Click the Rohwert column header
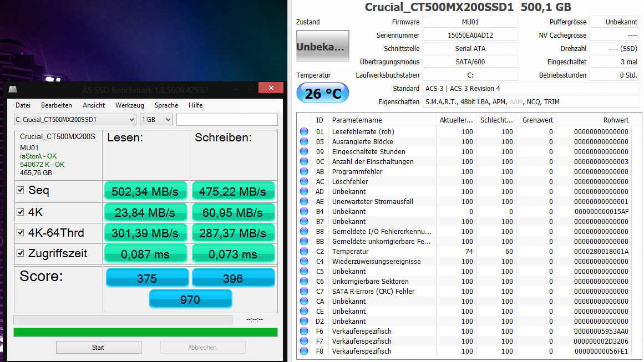Image resolution: width=644 pixels, height=362 pixels. 616,120
